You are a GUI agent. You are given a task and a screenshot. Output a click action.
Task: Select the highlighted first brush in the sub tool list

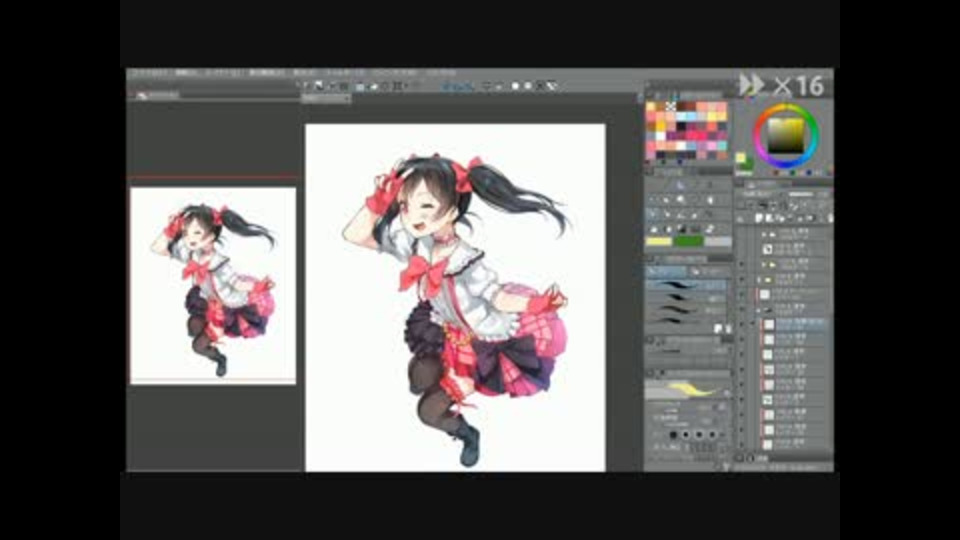click(x=686, y=285)
